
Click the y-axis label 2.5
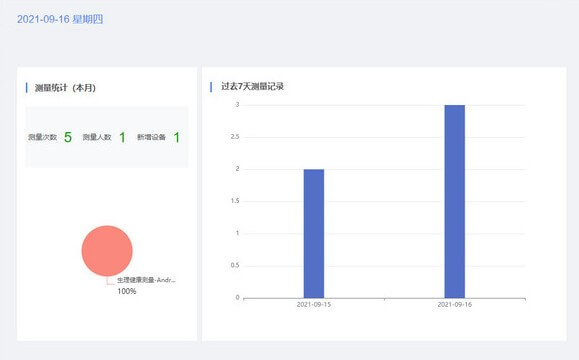coord(235,137)
